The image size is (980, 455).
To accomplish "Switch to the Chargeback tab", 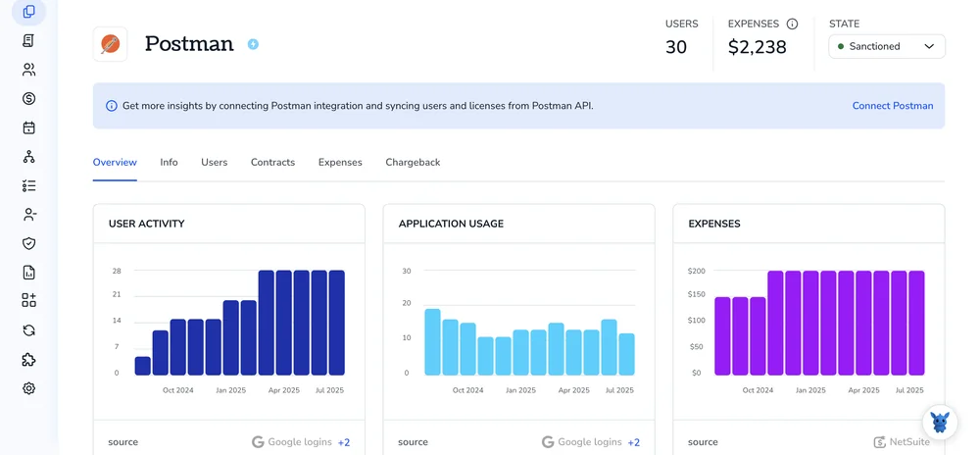I will [x=413, y=162].
